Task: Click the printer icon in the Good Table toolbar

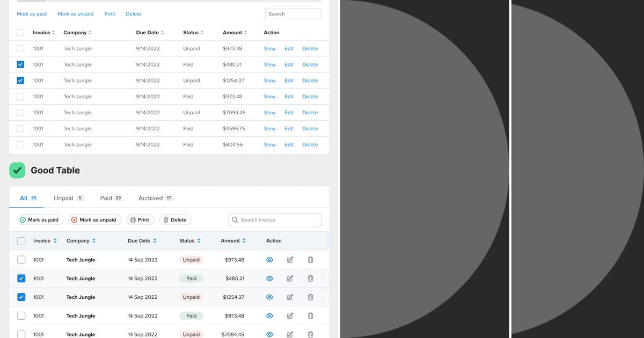Action: (133, 219)
